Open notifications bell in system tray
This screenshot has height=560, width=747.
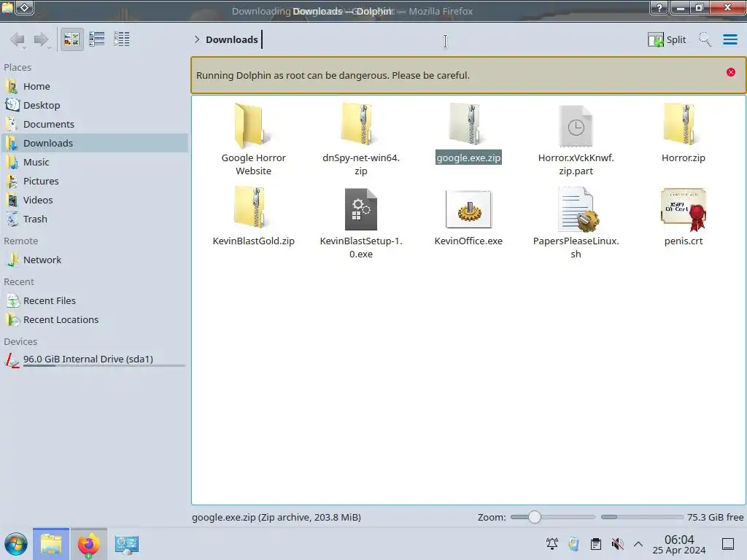click(552, 544)
